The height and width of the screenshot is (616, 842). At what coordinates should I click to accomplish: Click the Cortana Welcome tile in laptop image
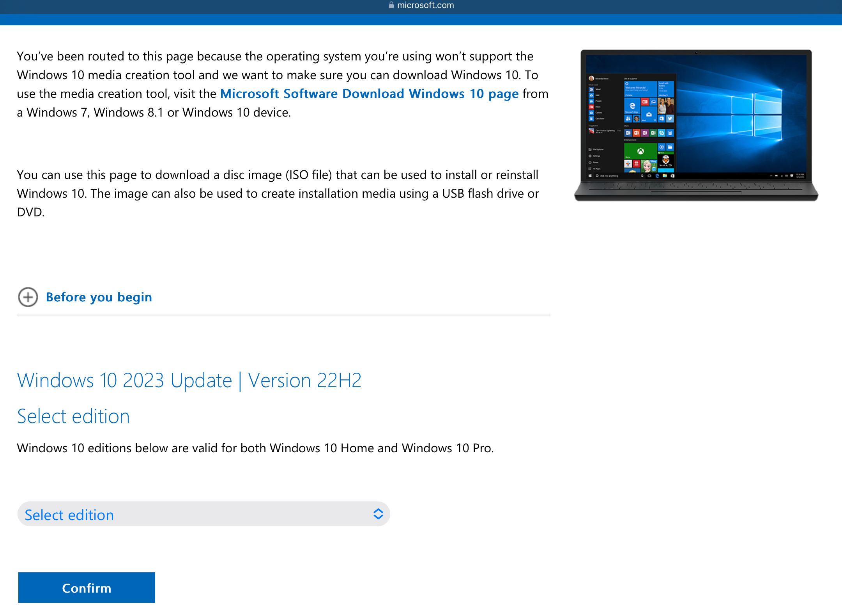[640, 89]
